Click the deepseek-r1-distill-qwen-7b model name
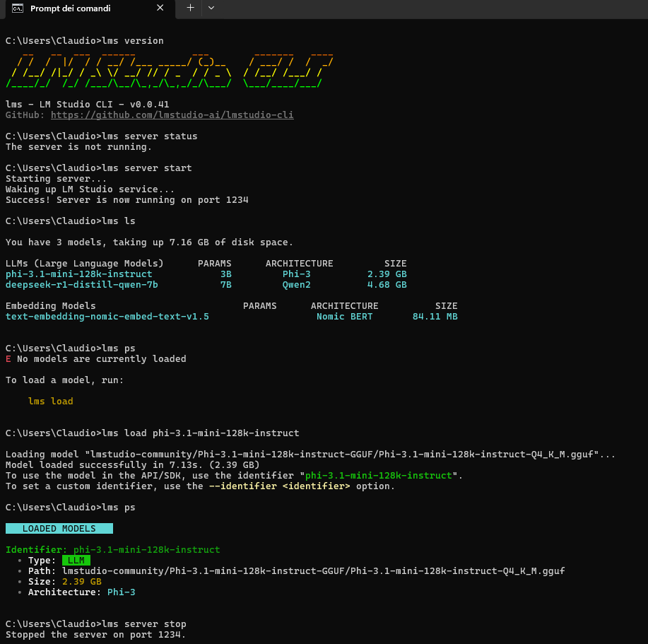The height and width of the screenshot is (644, 648). point(82,285)
